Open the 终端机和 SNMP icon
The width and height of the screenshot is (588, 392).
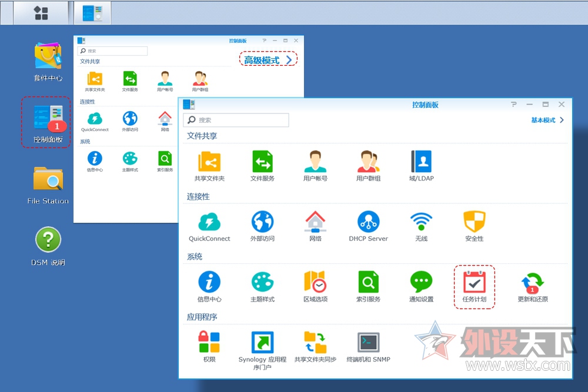368,347
